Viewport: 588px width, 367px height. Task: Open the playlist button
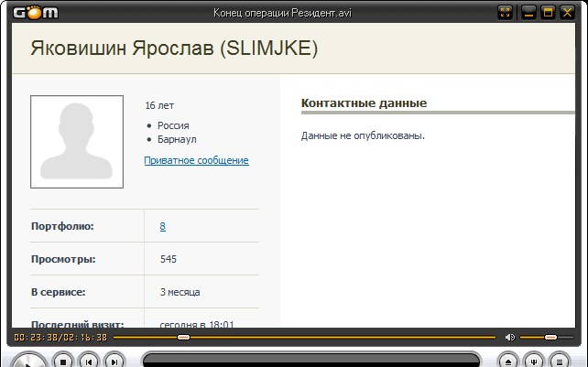[x=560, y=361]
